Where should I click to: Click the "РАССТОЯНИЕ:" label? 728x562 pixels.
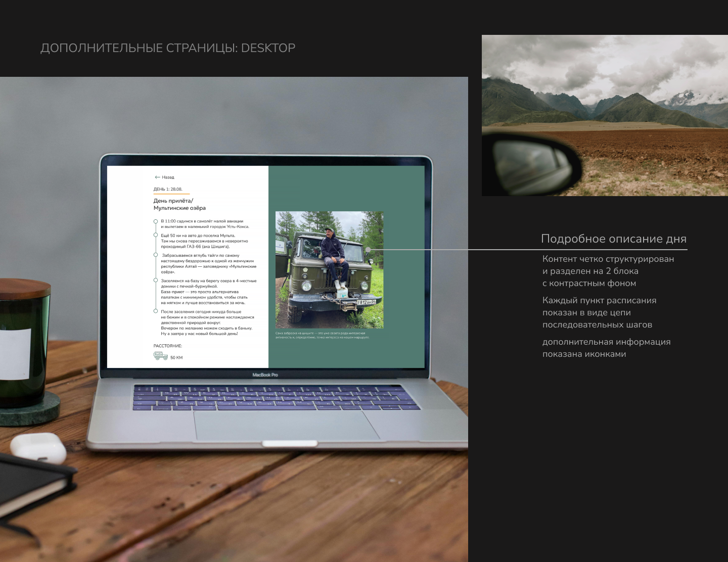(167, 346)
